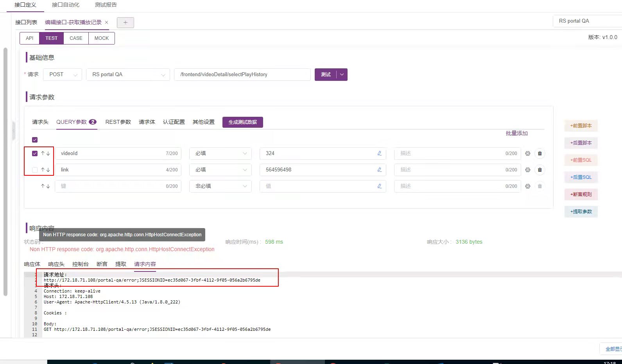Open the RS portal QA environment dropdown
This screenshot has width=622, height=364.
(128, 75)
